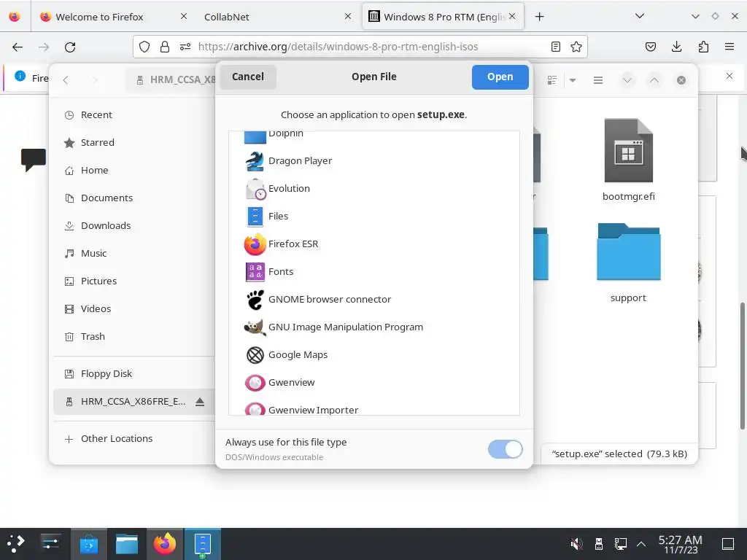Screen dimensions: 747x560
Task: Open Save to Pocket icon
Action: tap(650, 47)
